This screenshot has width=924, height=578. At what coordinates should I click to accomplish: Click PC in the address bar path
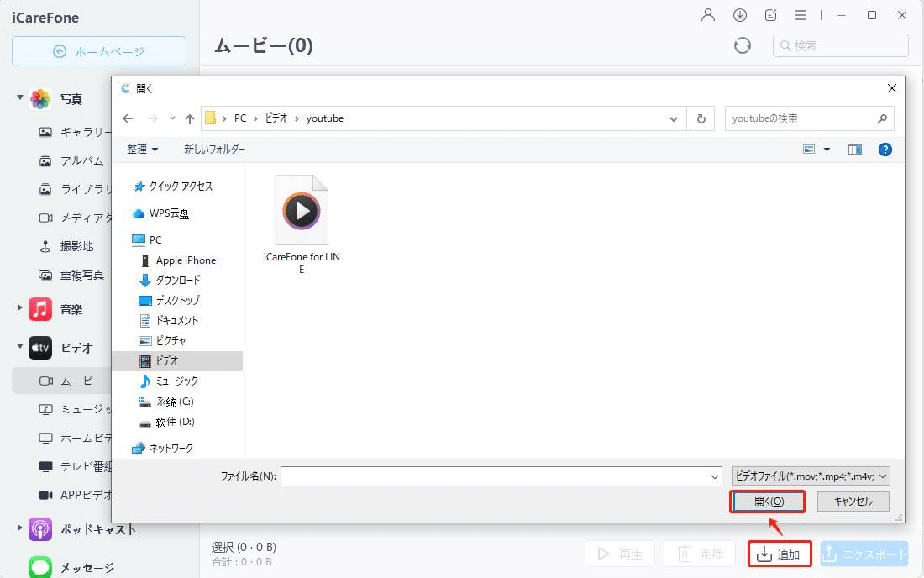[x=240, y=118]
